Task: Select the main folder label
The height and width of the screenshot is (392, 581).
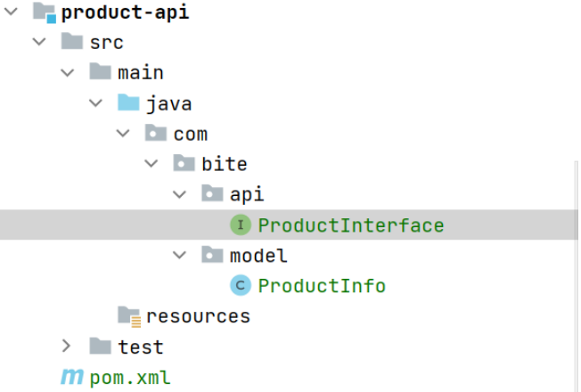Action: (x=141, y=72)
